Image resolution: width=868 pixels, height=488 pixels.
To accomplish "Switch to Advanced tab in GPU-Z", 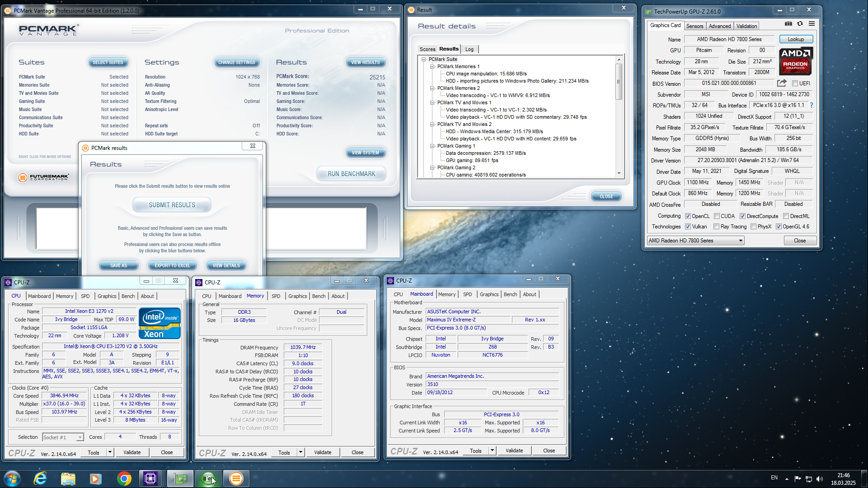I will 719,26.
